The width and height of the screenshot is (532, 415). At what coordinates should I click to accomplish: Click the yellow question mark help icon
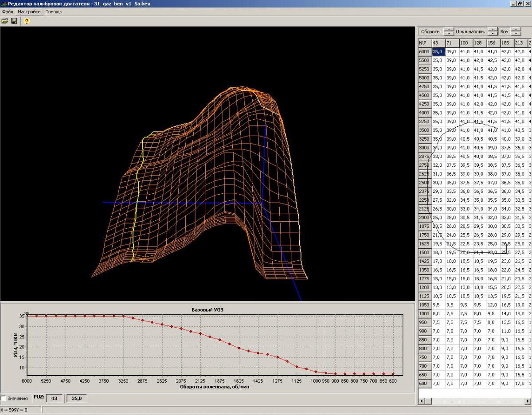(x=27, y=21)
